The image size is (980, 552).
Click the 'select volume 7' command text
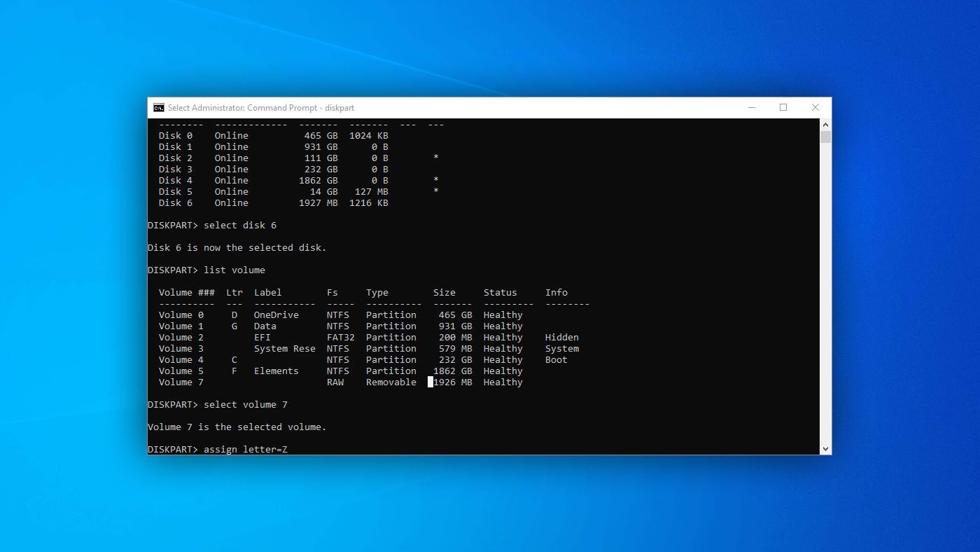point(246,405)
